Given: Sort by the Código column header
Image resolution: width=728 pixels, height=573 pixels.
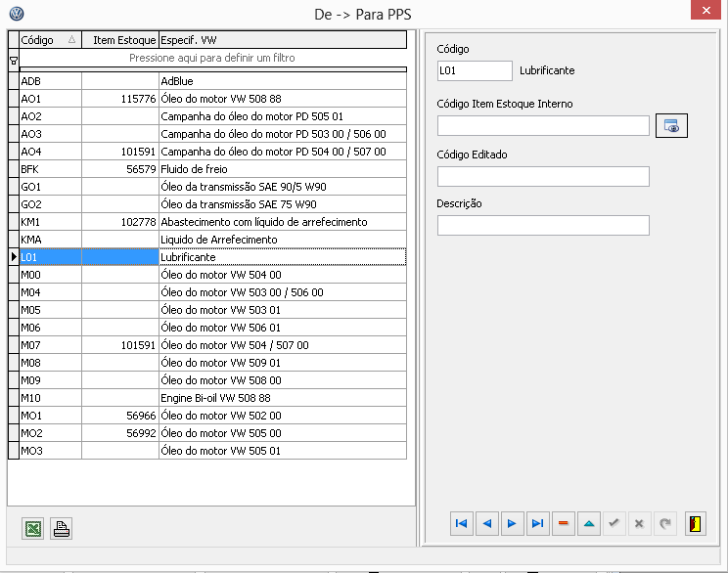Looking at the screenshot, I should coord(50,40).
